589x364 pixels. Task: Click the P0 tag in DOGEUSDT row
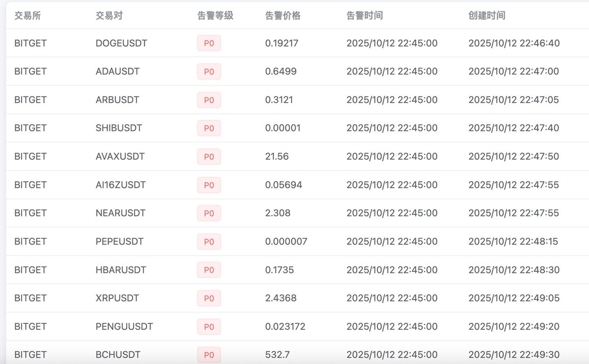point(209,43)
